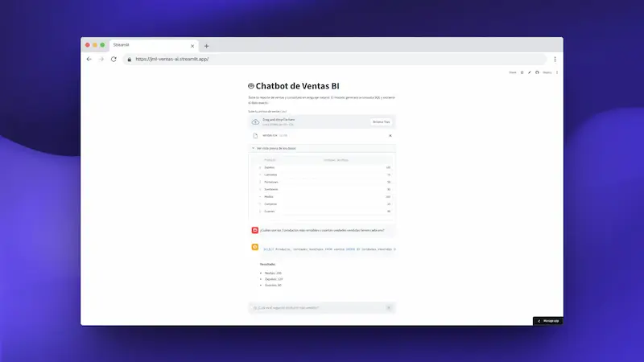The height and width of the screenshot is (362, 644).
Task: Collapse the data preview expander
Action: [322, 148]
